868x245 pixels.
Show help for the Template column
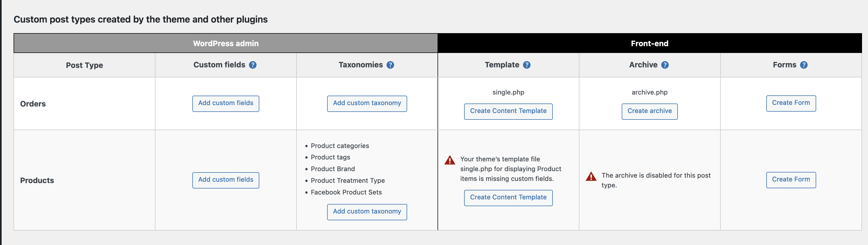(527, 65)
